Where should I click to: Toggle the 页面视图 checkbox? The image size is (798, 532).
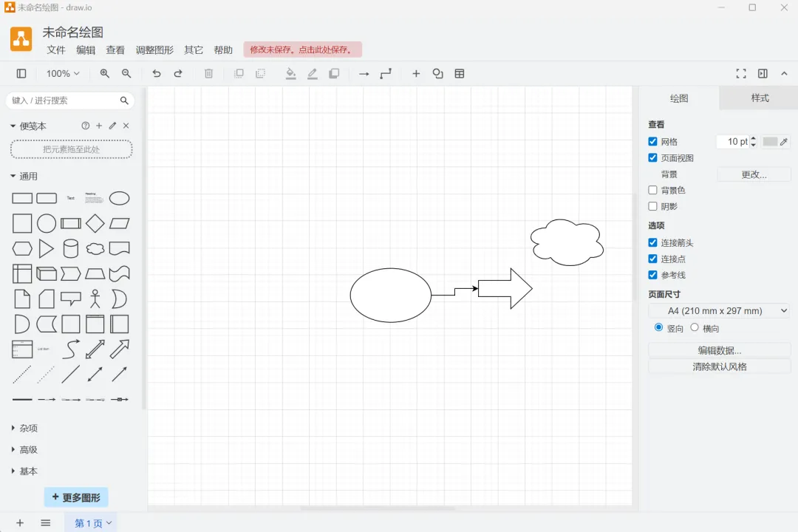(x=653, y=158)
